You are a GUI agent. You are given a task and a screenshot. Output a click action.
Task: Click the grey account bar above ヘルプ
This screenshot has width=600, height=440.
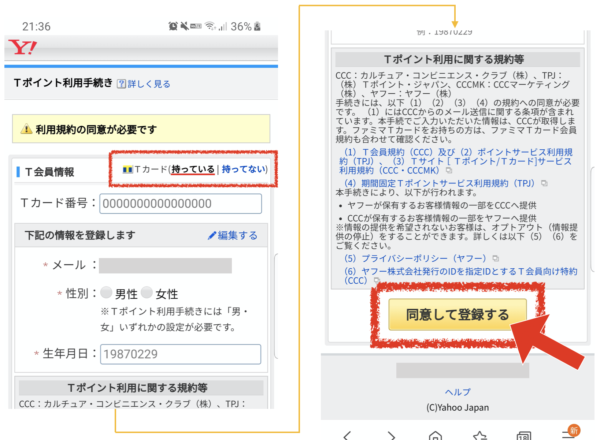[x=463, y=370]
